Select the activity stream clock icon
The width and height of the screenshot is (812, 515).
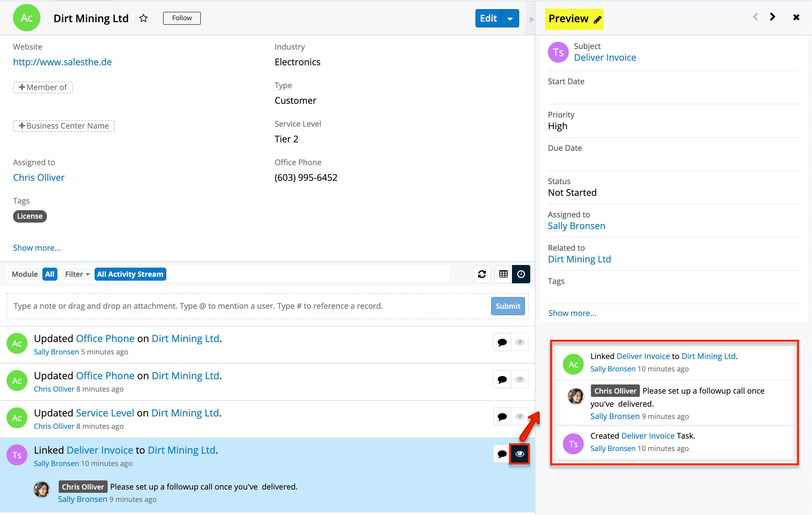[521, 274]
